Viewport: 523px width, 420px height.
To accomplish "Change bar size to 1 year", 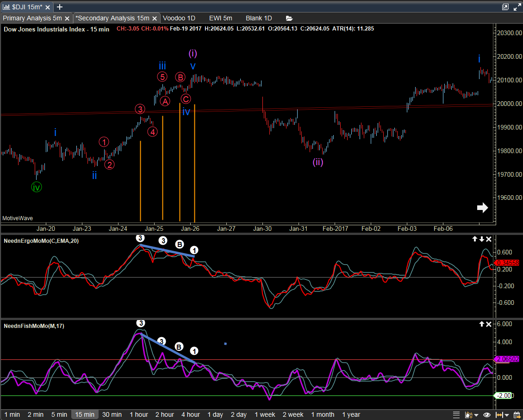I will (351, 414).
